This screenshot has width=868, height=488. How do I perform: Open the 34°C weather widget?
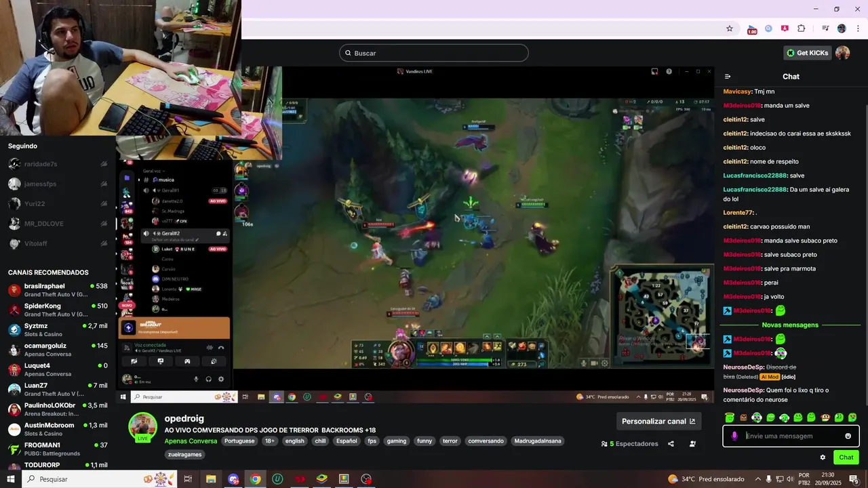pyautogui.click(x=705, y=479)
